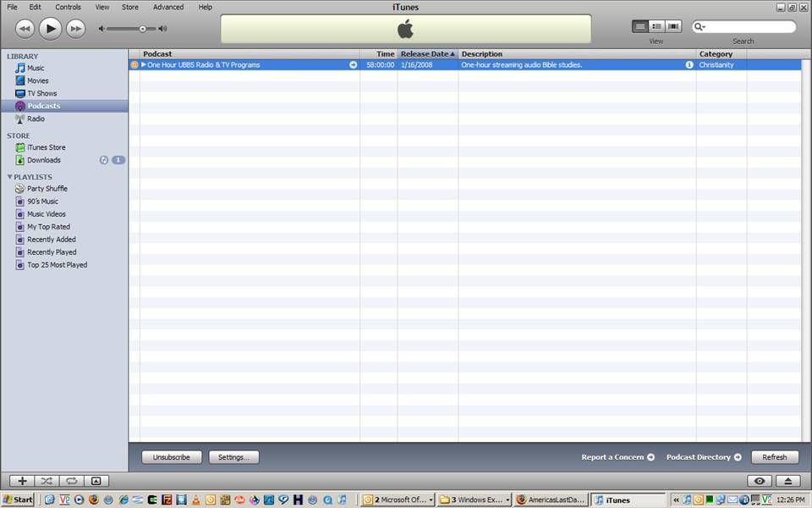Image resolution: width=812 pixels, height=508 pixels.
Task: Toggle the eye browser button
Action: pyautogui.click(x=760, y=481)
